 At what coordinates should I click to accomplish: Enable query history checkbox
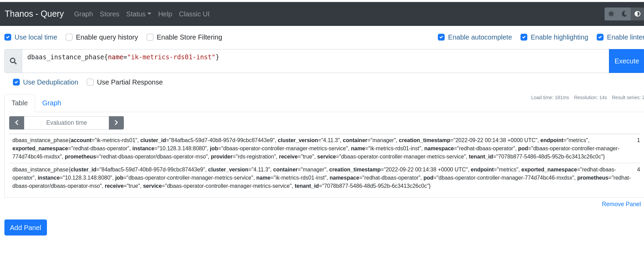click(x=69, y=37)
